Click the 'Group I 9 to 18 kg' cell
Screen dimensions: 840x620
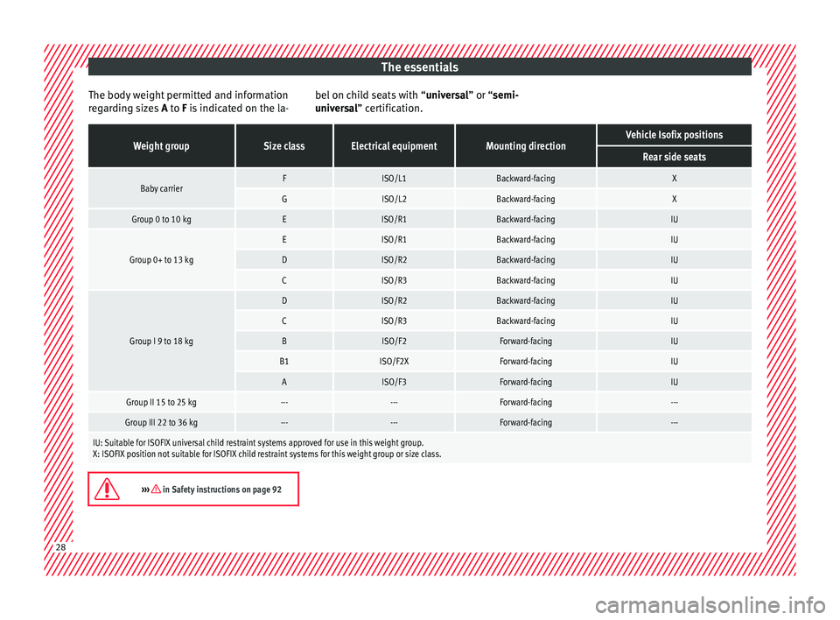[x=161, y=340]
